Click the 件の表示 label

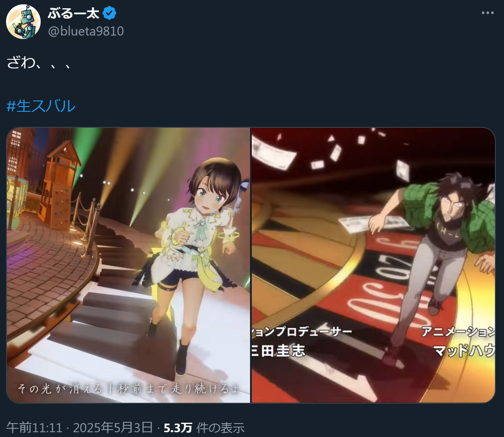(x=221, y=427)
